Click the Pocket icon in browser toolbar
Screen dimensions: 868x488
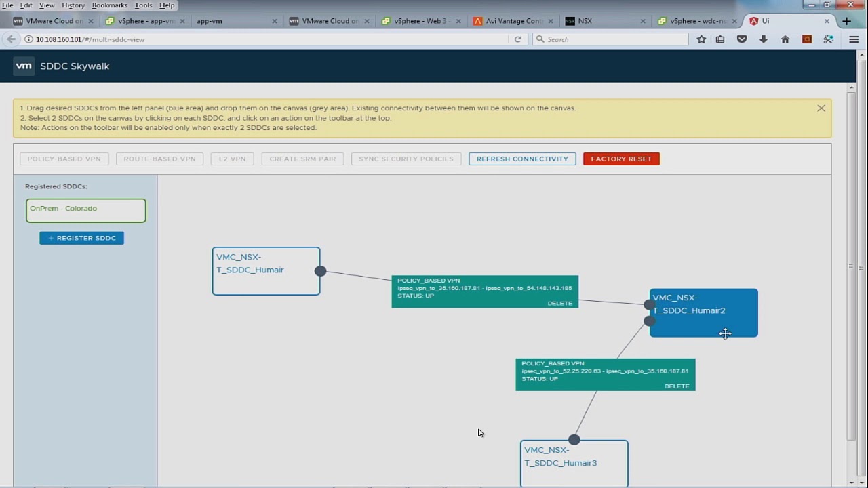coord(742,39)
